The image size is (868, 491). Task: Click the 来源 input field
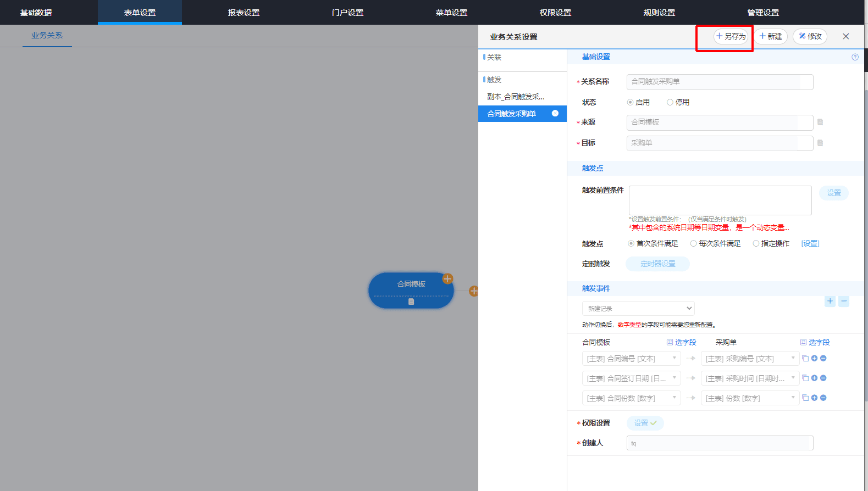(720, 122)
